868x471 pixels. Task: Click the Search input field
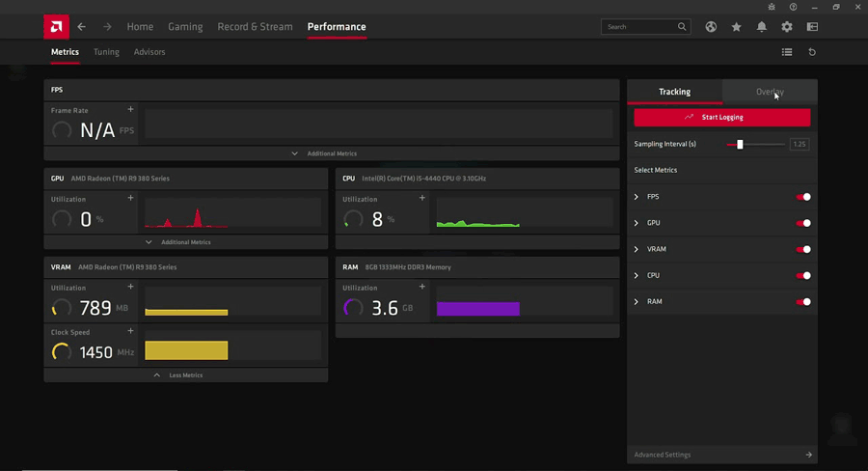pos(638,27)
